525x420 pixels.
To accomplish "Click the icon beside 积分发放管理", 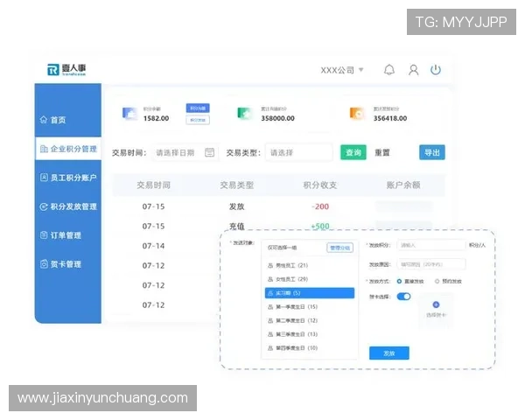I will tap(44, 206).
